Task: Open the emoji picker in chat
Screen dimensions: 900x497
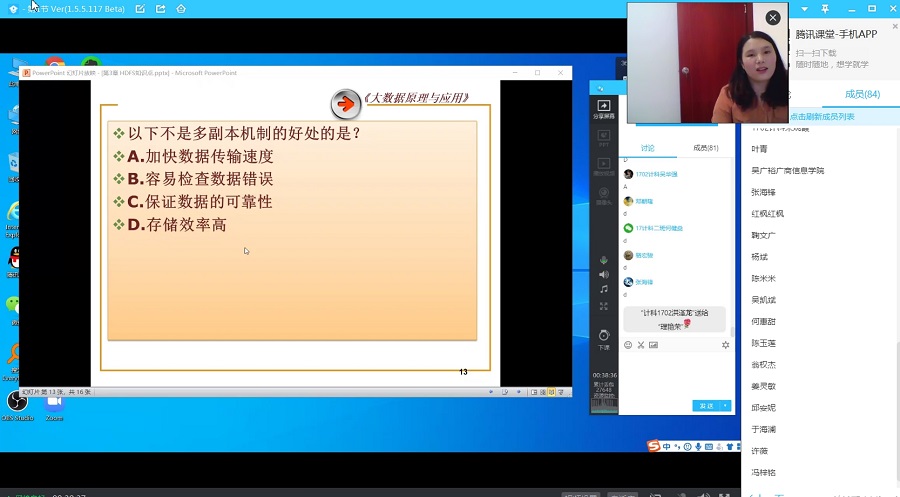Action: (628, 345)
